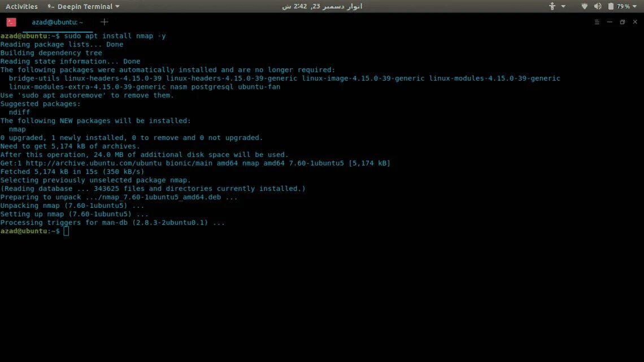Click the 'Reading database ... 343625 files' line
644x362 pixels.
[153, 189]
